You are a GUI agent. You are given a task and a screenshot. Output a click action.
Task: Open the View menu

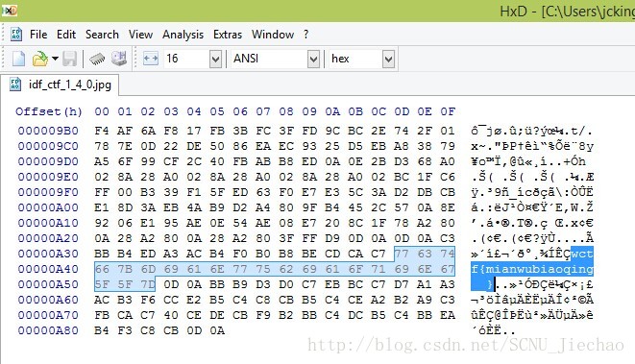(x=140, y=35)
